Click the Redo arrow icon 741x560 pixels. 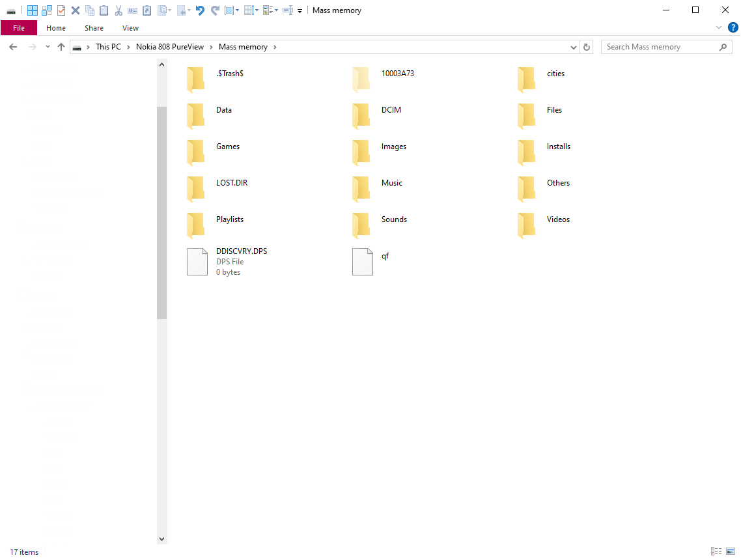215,10
